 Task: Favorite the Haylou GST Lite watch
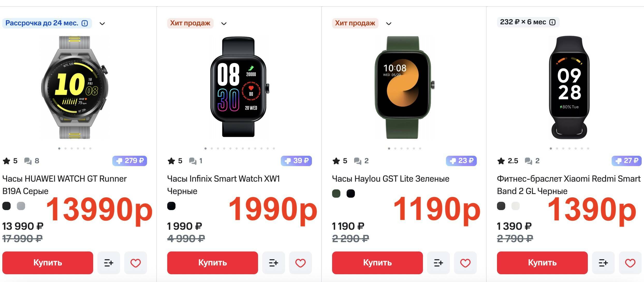click(x=465, y=263)
